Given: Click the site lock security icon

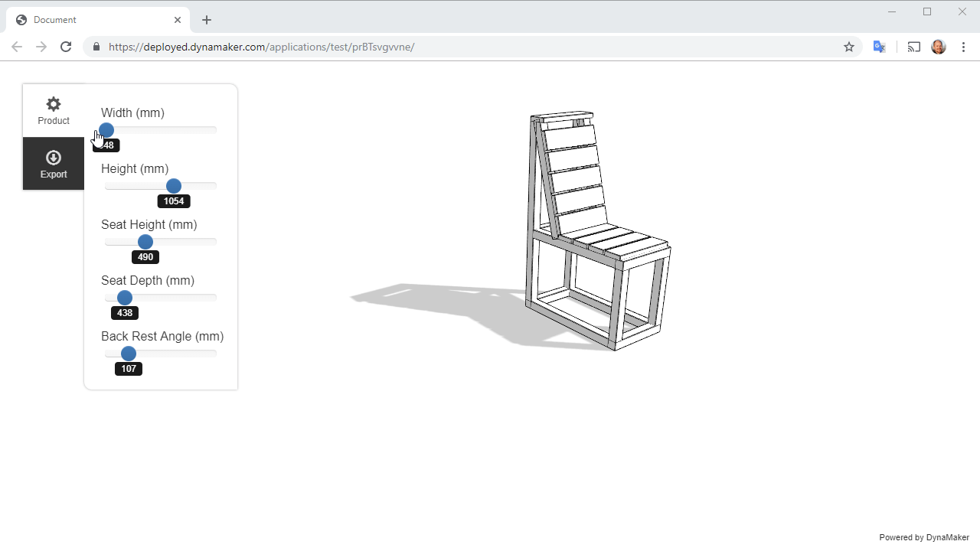Looking at the screenshot, I should [x=96, y=47].
